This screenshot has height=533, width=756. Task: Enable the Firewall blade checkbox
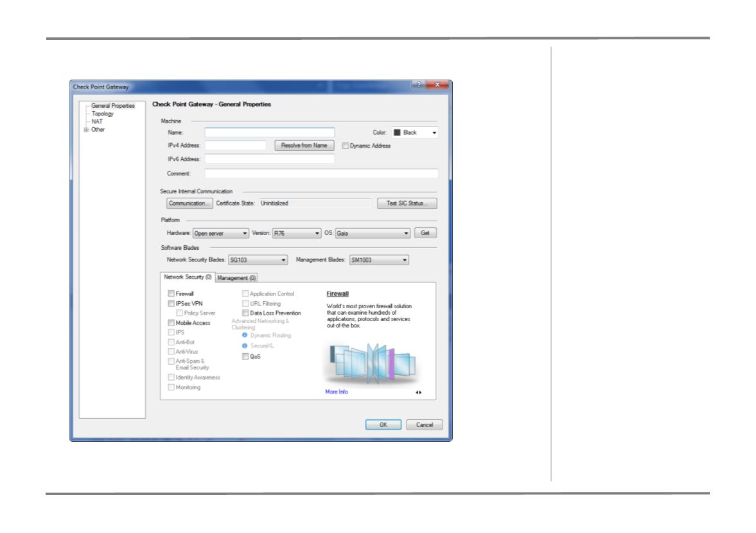click(x=171, y=293)
